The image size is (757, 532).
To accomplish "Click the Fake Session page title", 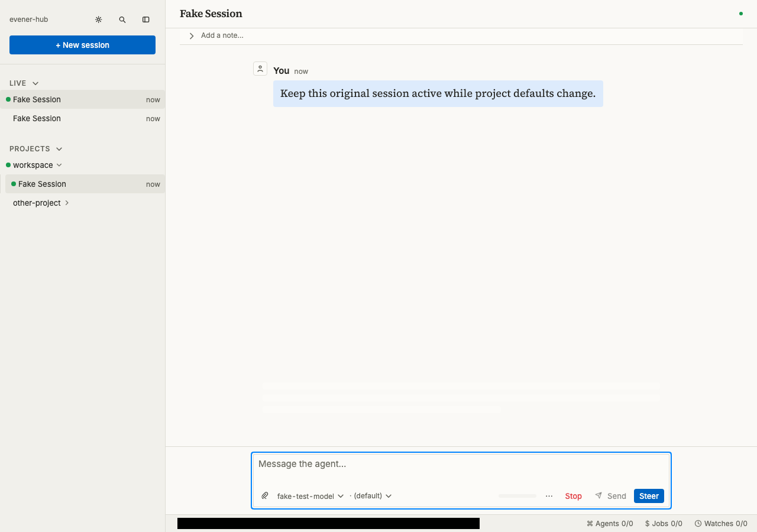I will pos(211,14).
